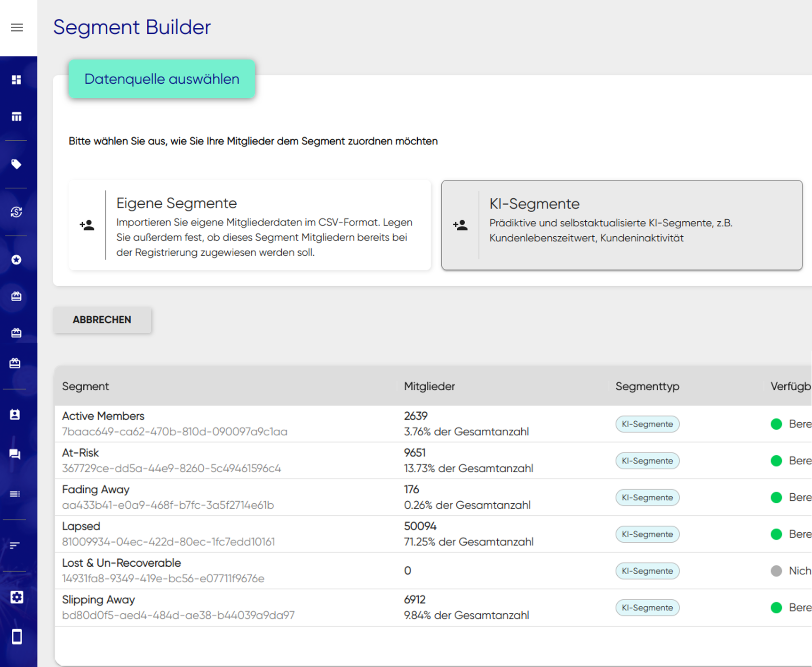Choose the KI-Segmente data source card
Image resolution: width=812 pixels, height=667 pixels.
tap(621, 225)
